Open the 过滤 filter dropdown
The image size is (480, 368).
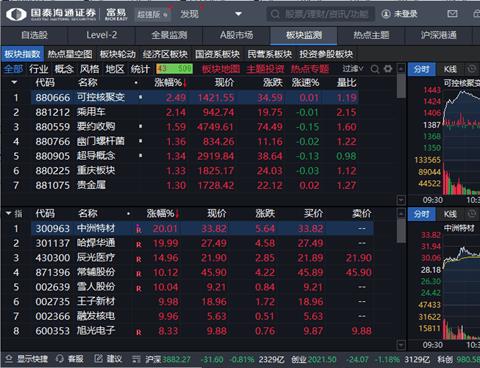tap(353, 69)
